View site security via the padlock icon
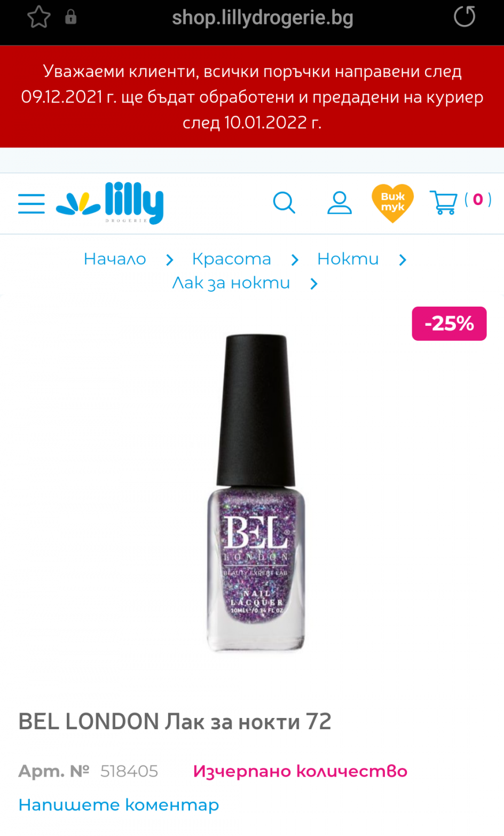504x836 pixels. [x=70, y=17]
